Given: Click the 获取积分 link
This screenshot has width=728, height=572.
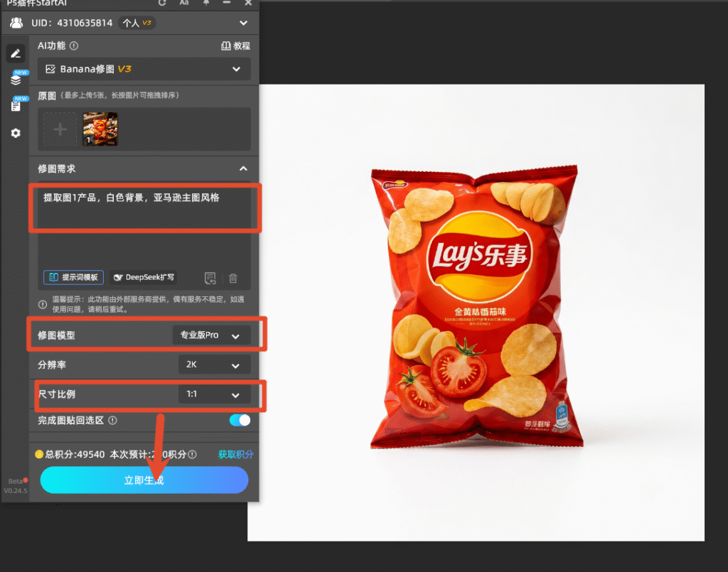Looking at the screenshot, I should click(x=236, y=454).
